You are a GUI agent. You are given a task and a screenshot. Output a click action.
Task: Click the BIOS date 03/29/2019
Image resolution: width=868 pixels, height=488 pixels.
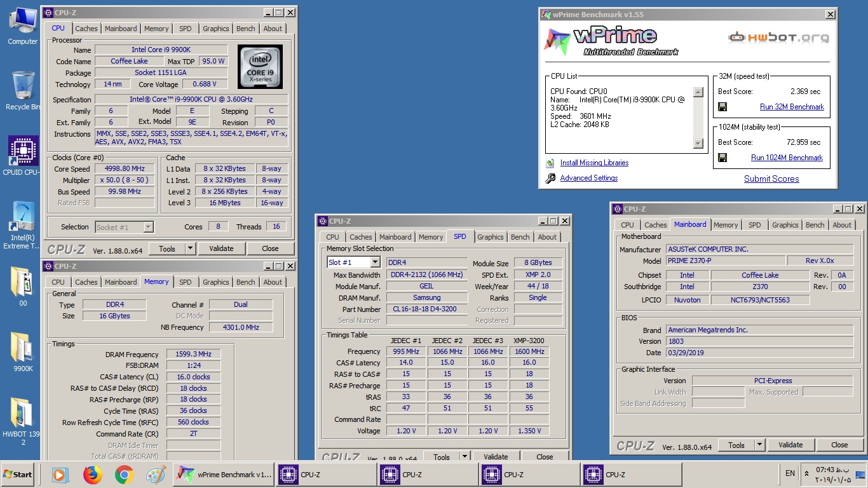click(x=759, y=353)
